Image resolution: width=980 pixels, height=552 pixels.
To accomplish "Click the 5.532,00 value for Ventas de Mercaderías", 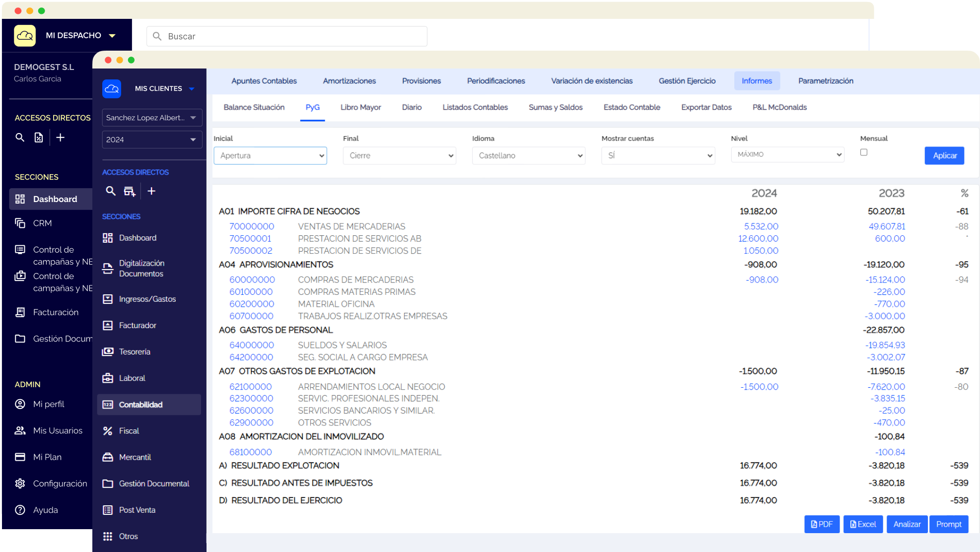I will coord(761,226).
